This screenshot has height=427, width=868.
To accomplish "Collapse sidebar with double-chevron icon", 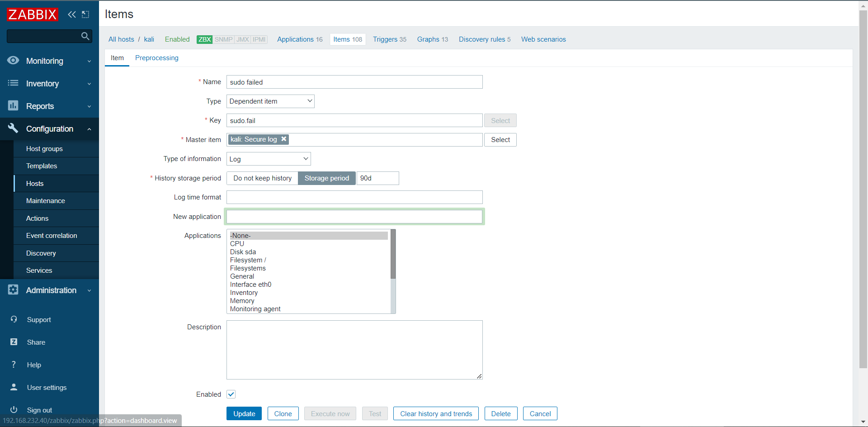I will pyautogui.click(x=72, y=14).
